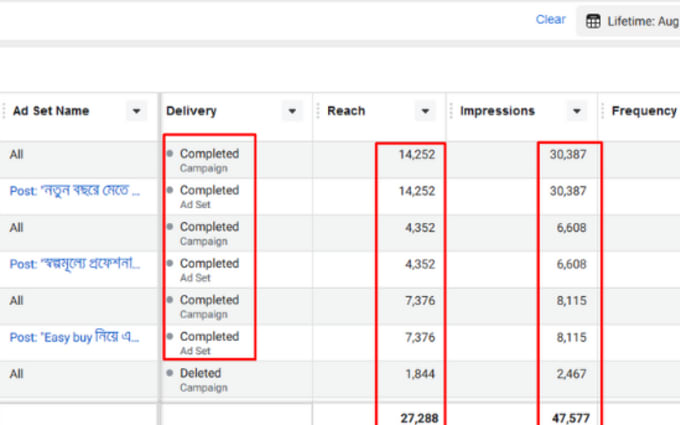Open the Delivery column dropdown arrow

292,111
